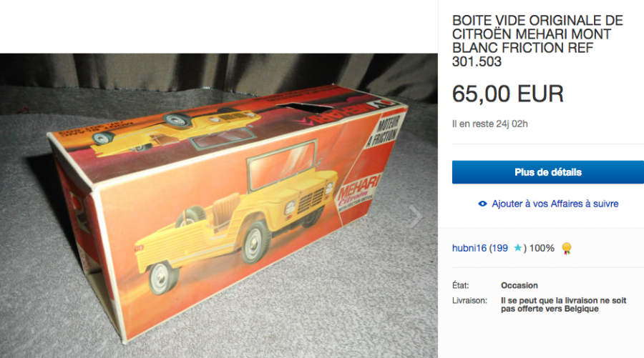Click the 65,00 EUR price
The width and height of the screenshot is (644, 358).
[507, 94]
